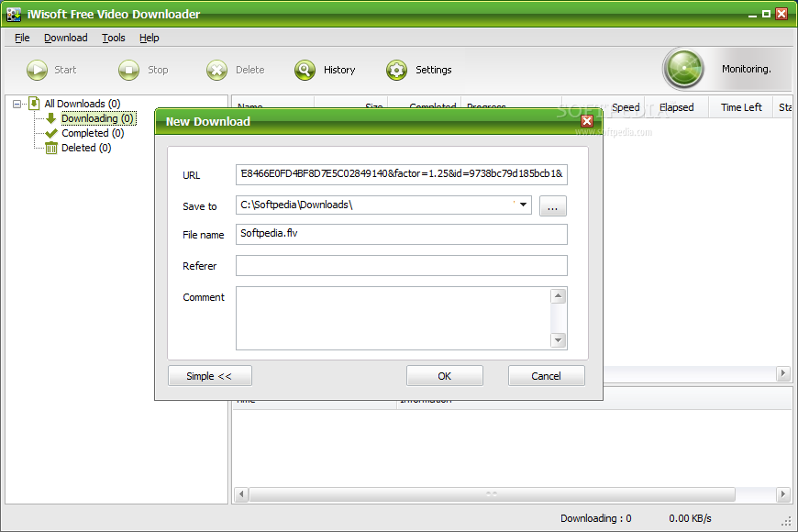Click the Comment label
The width and height of the screenshot is (798, 532).
coord(203,297)
